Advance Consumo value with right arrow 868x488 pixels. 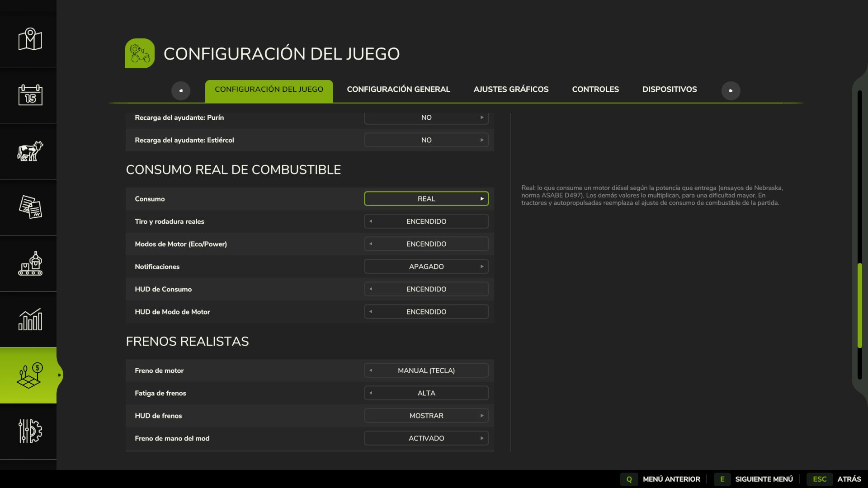(482, 199)
